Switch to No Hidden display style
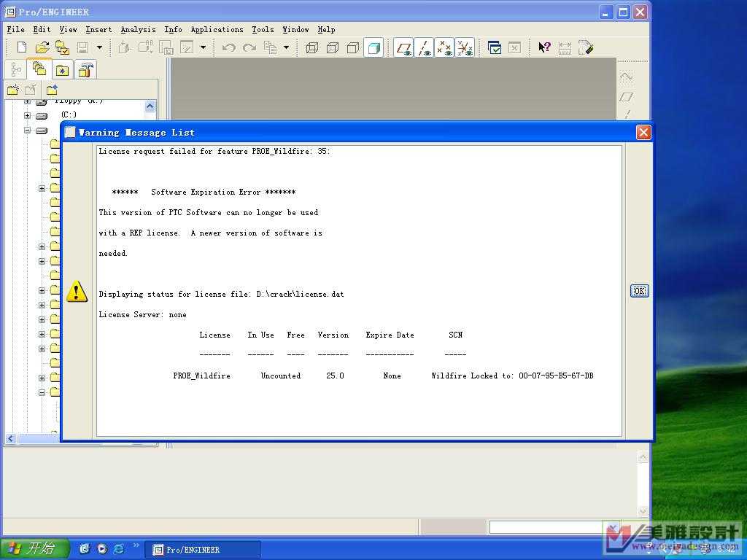 tap(353, 47)
